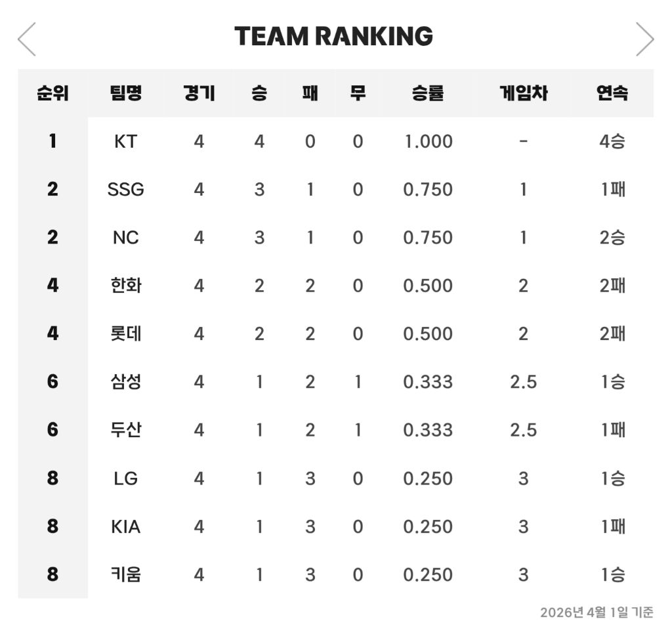
Task: Open the 키움 team entry
Action: point(125,575)
